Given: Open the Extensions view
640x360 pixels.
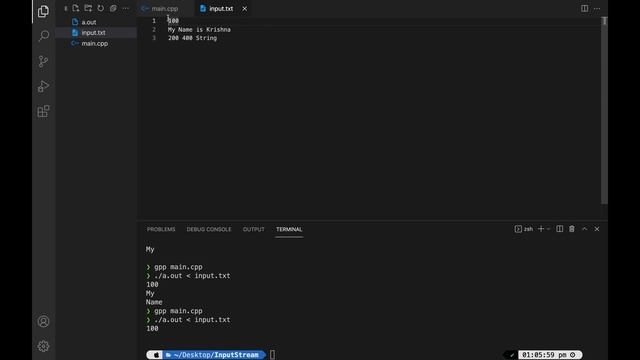Looking at the screenshot, I should tap(43, 111).
